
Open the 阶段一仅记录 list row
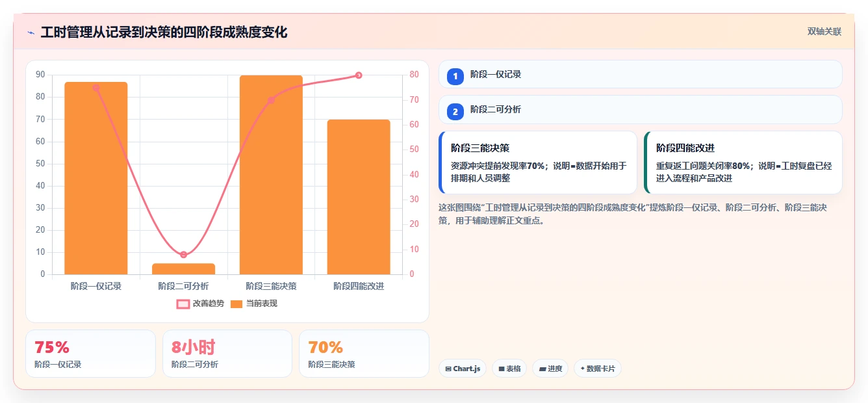[641, 74]
